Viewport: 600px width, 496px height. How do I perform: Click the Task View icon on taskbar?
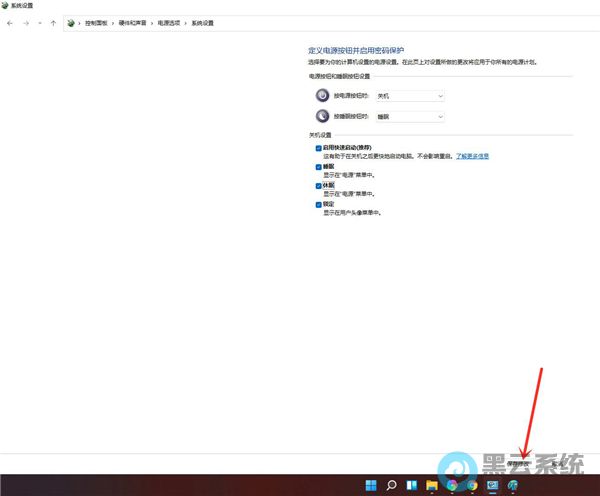[x=411, y=486]
